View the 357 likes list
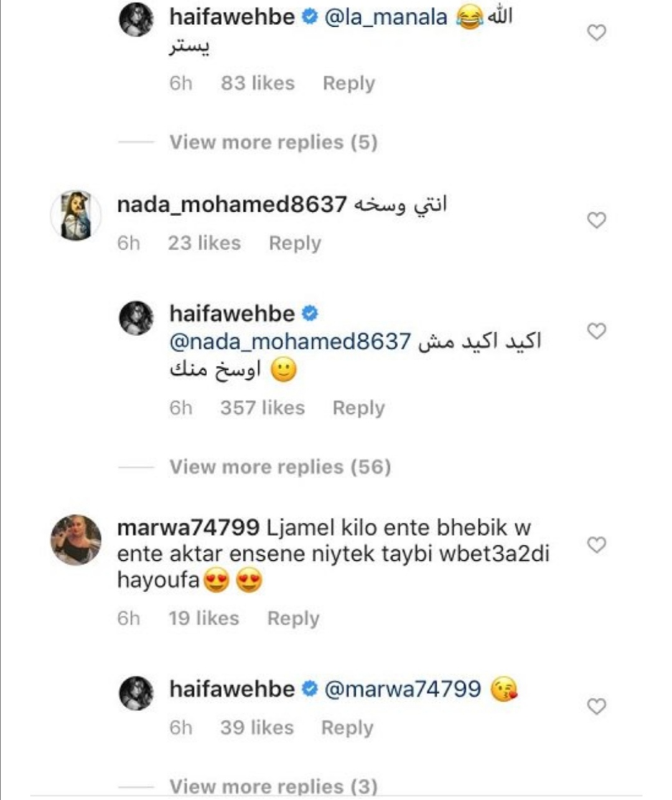The width and height of the screenshot is (672, 800). pos(263,408)
